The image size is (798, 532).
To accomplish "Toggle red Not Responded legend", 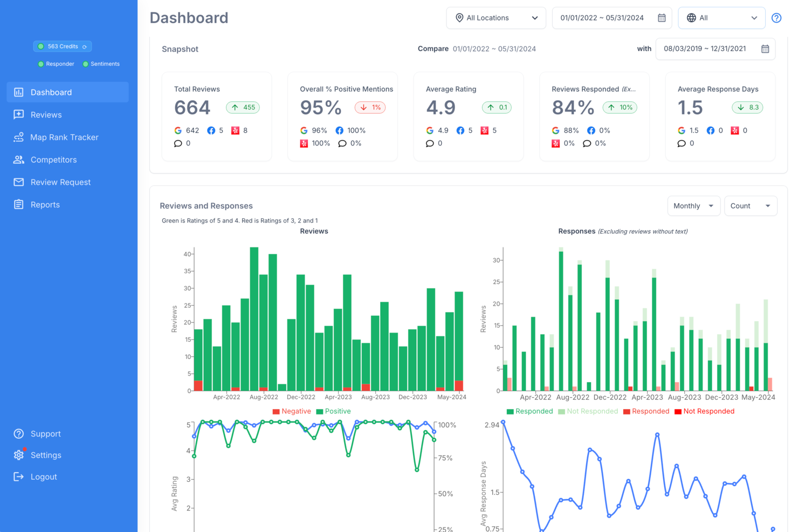I will tap(704, 411).
